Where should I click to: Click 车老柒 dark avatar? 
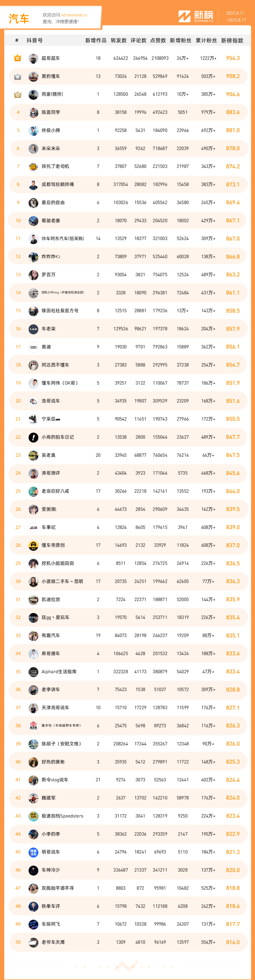pos(33,329)
